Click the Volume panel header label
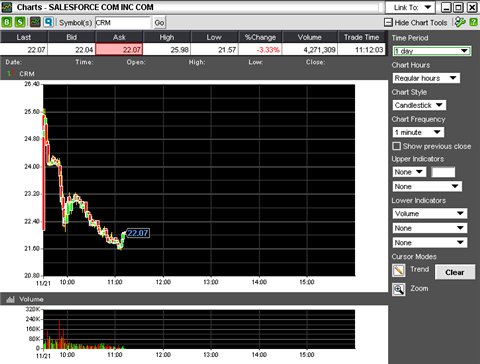The height and width of the screenshot is (364, 480). (31, 299)
